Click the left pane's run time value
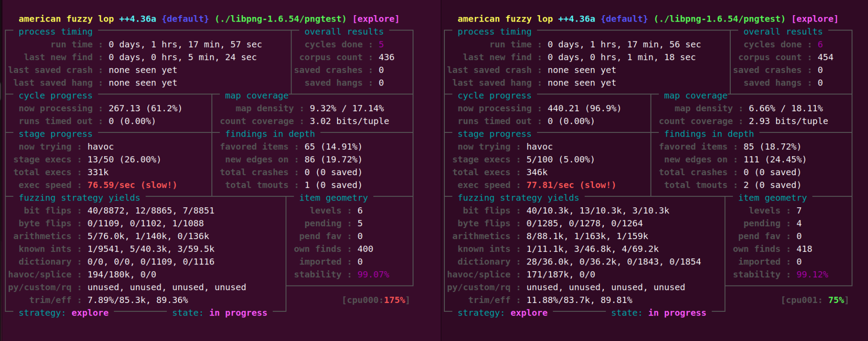The height and width of the screenshot is (341, 868). click(x=185, y=44)
